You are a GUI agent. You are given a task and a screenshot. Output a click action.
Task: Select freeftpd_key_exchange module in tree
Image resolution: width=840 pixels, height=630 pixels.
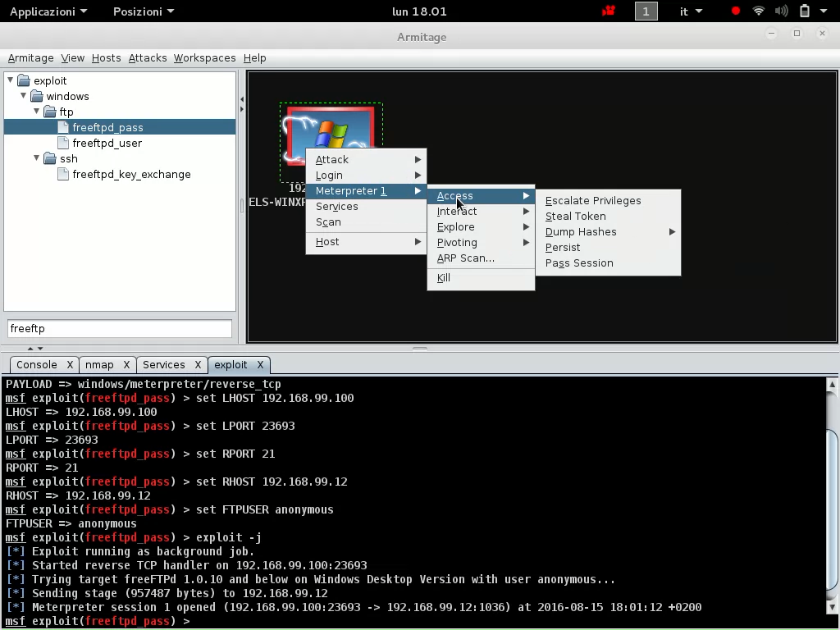132,174
